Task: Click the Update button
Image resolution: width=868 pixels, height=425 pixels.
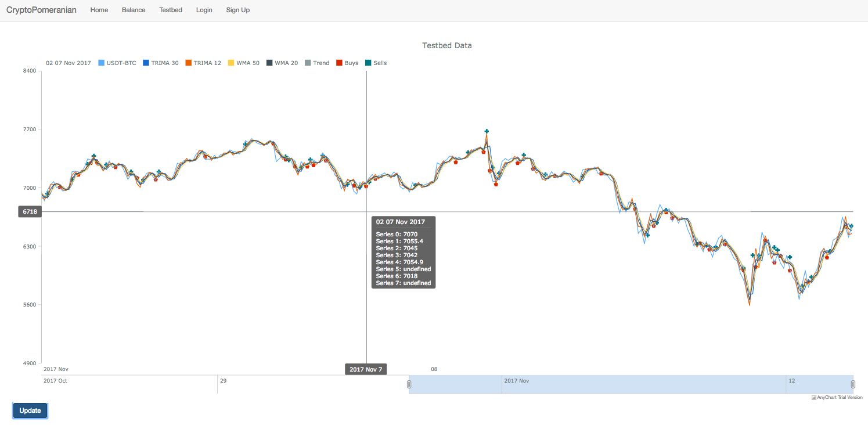Action: pos(30,410)
